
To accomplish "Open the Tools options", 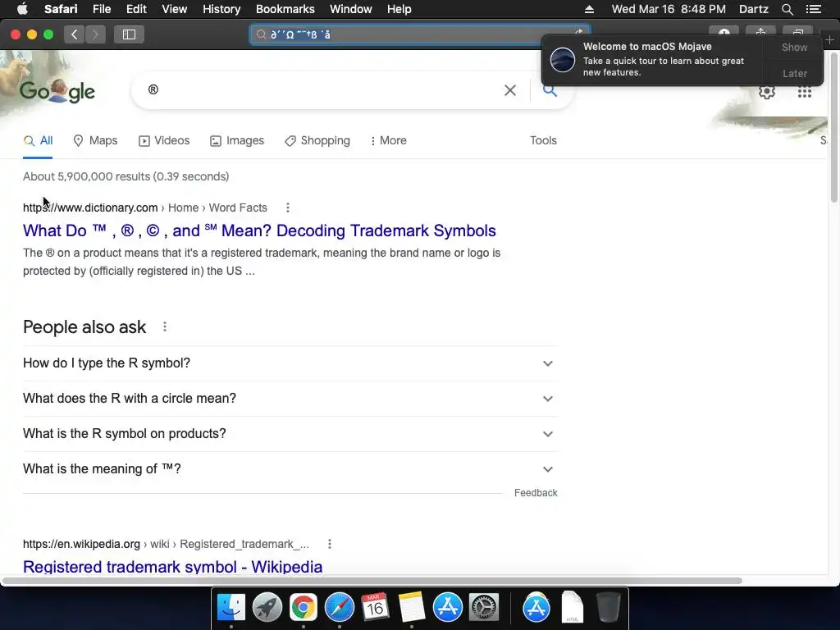I will [x=543, y=141].
